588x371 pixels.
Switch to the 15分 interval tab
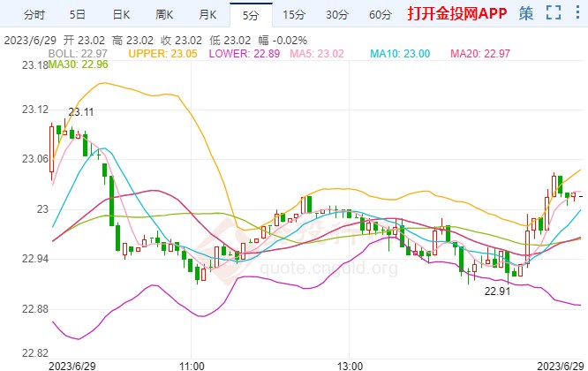(x=294, y=15)
